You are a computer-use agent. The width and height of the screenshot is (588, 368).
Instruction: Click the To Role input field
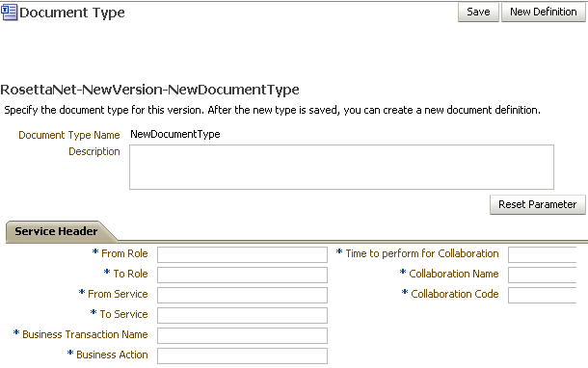(242, 276)
